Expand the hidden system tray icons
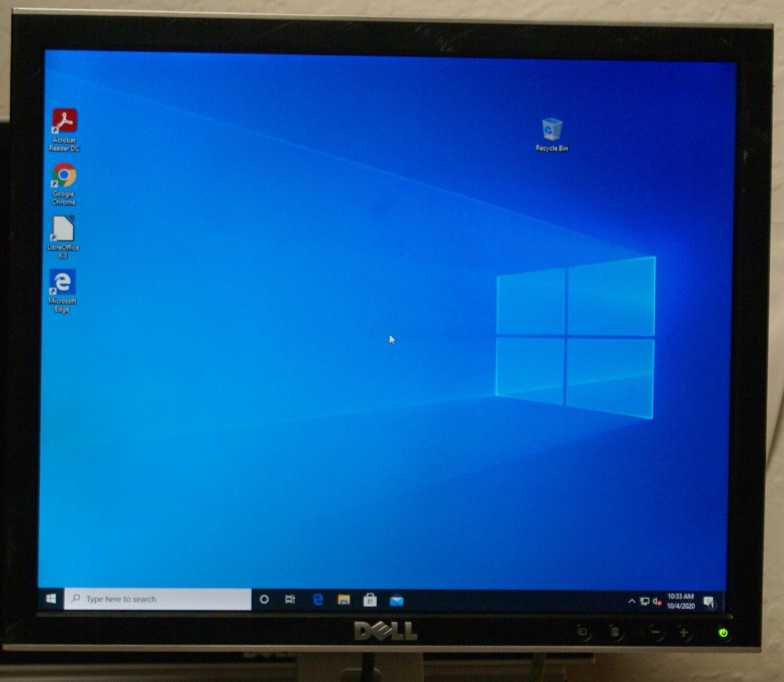The image size is (784, 682). 632,601
